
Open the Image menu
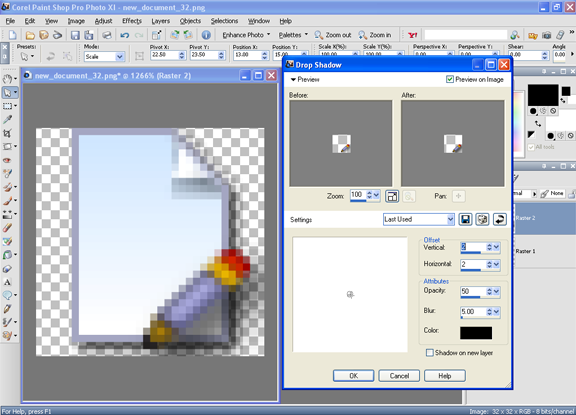(76, 21)
